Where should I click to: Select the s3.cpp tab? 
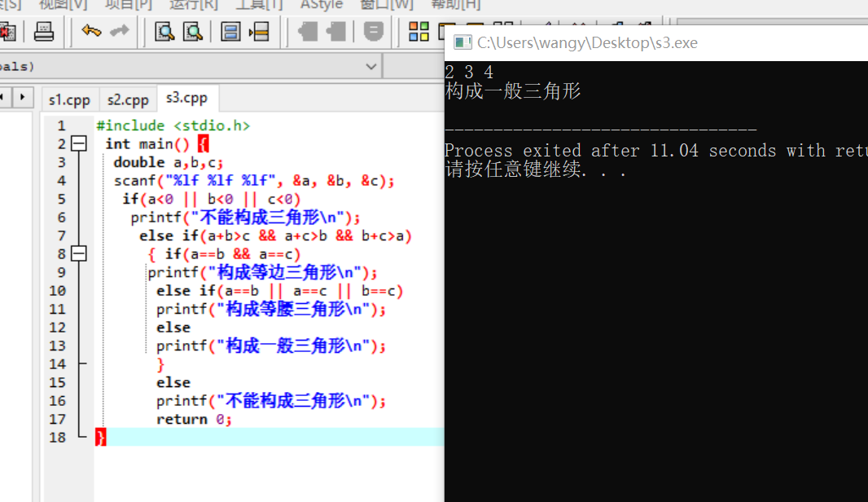point(186,98)
